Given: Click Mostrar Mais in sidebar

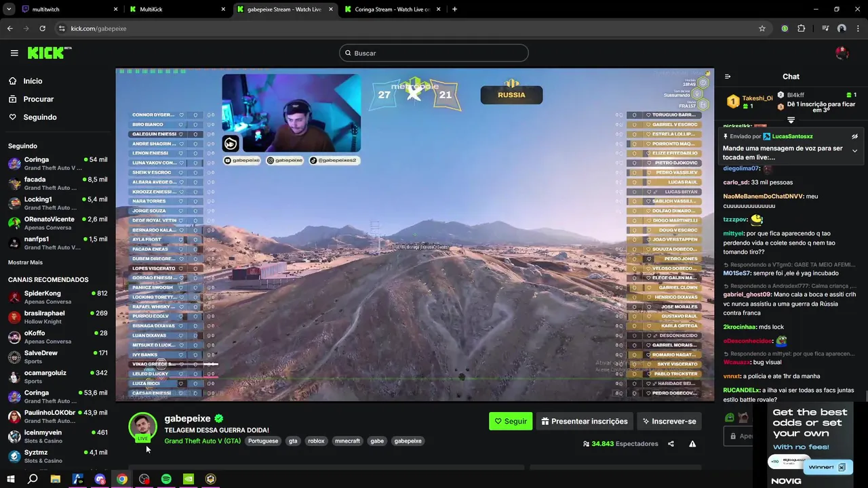Looking at the screenshot, I should click(x=25, y=262).
